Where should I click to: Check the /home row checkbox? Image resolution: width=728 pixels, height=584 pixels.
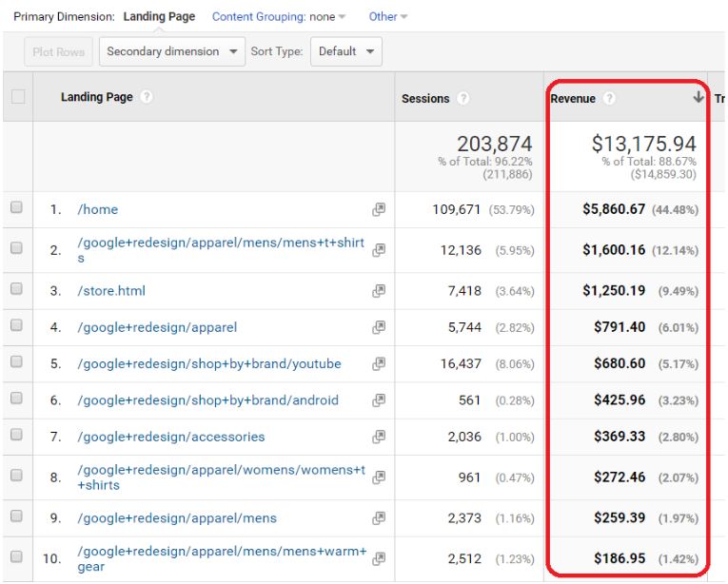tap(16, 207)
